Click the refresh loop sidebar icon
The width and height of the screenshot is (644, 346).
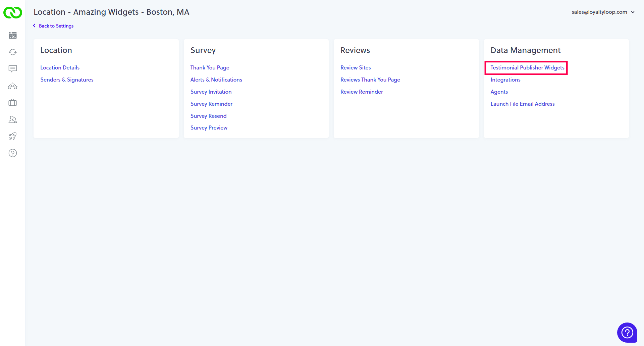coord(13,52)
